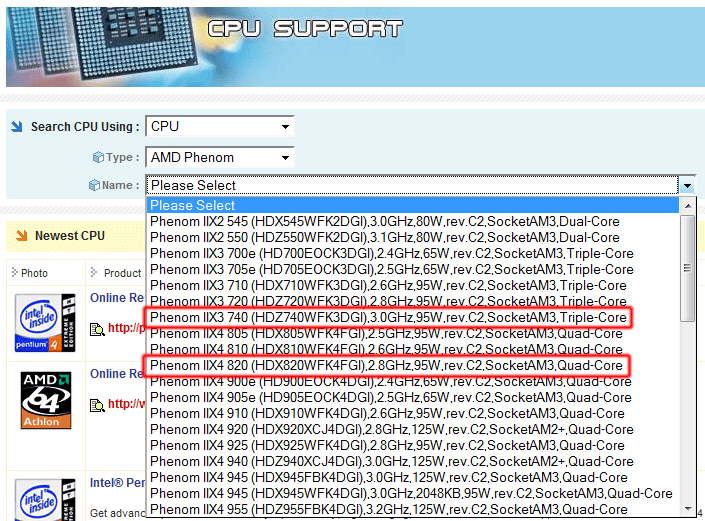Open the Type dropdown showing AMD Phenom
This screenshot has width=705, height=521.
click(x=219, y=157)
